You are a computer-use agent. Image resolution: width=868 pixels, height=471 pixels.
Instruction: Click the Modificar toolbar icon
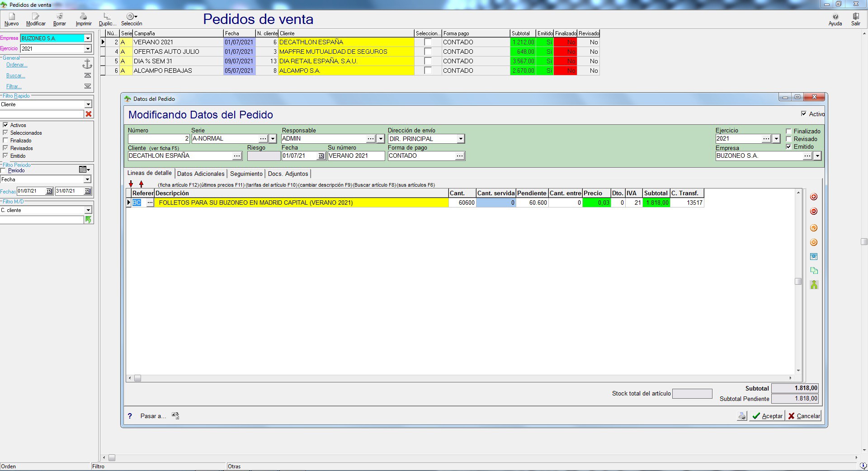pyautogui.click(x=36, y=16)
